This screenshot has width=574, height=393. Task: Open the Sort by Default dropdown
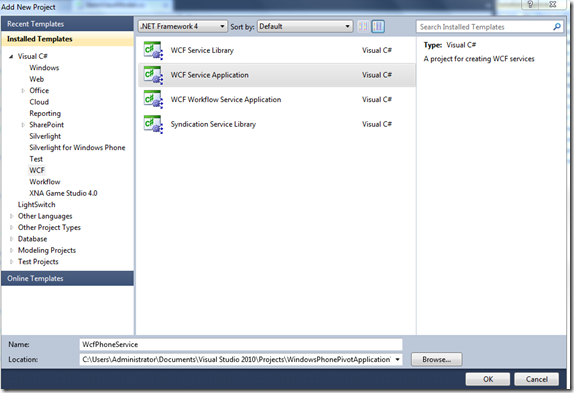(x=305, y=26)
